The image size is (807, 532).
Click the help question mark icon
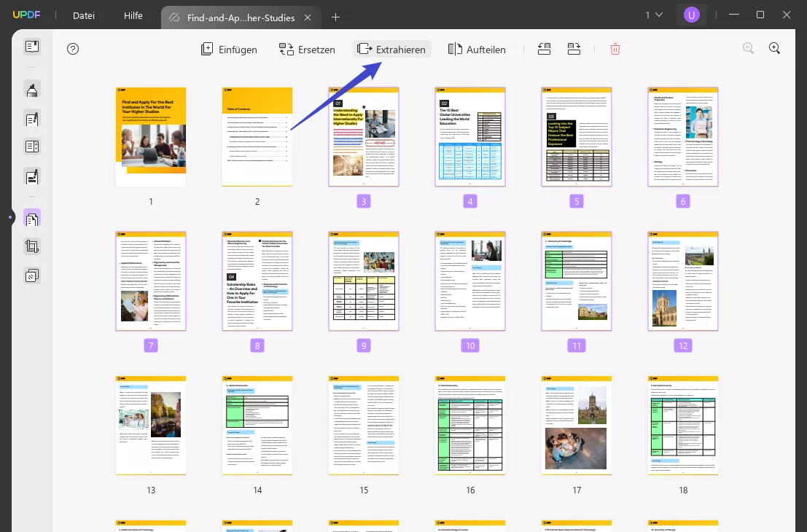(x=73, y=49)
